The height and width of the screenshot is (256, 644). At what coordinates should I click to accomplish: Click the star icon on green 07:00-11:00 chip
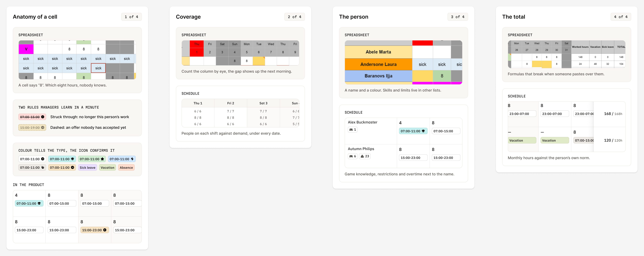coord(102,159)
